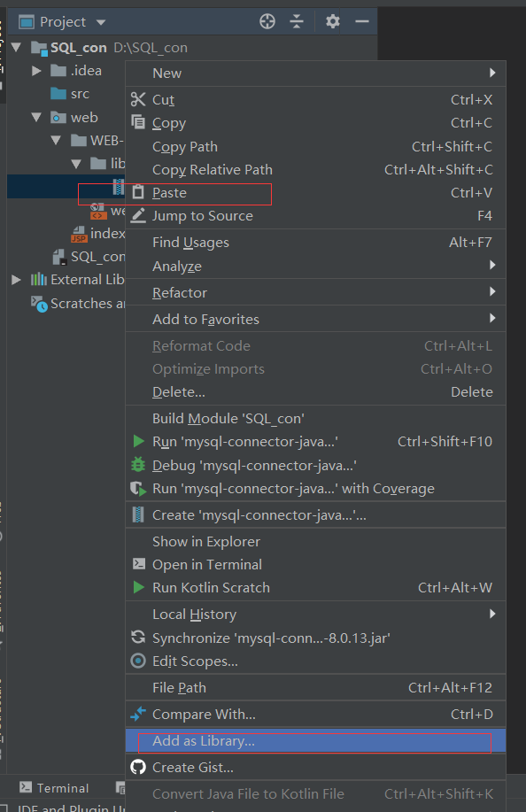Click the Run Kotlin Scratch green arrow
This screenshot has height=812, width=526.
click(138, 587)
